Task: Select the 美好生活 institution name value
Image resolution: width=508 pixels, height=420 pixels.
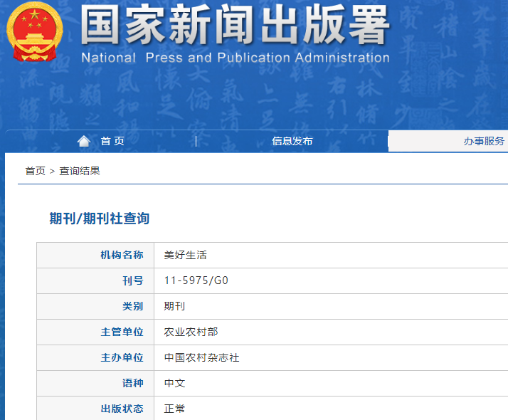Action: pos(185,255)
